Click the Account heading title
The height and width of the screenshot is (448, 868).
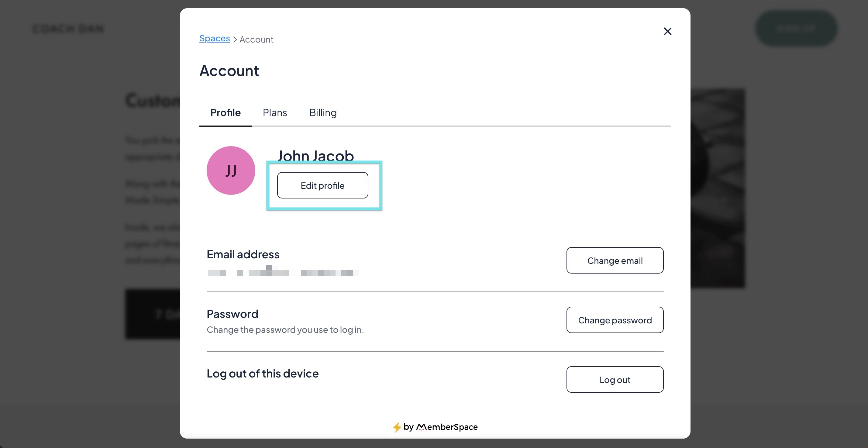229,71
